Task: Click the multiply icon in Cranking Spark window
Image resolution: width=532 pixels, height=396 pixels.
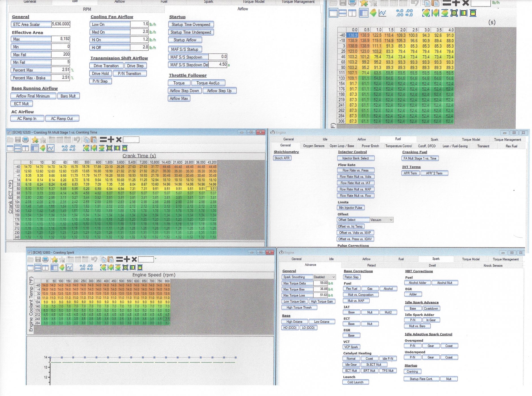Action: click(134, 259)
